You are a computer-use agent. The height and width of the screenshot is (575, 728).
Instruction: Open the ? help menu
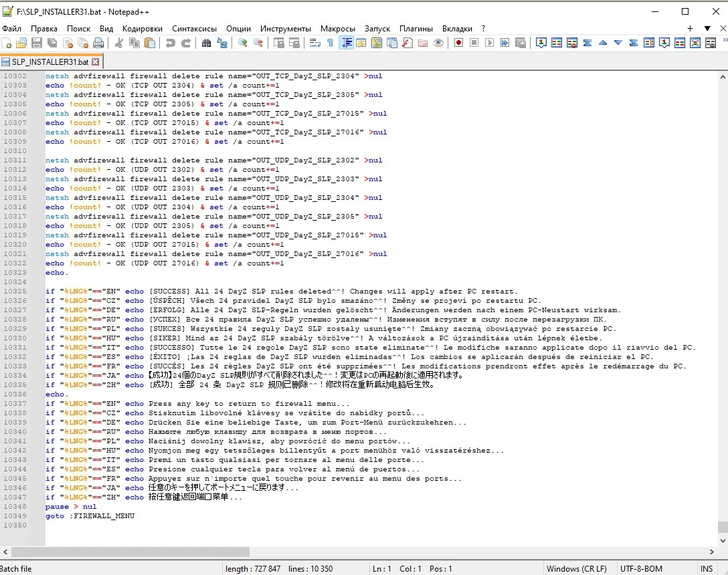tap(483, 29)
